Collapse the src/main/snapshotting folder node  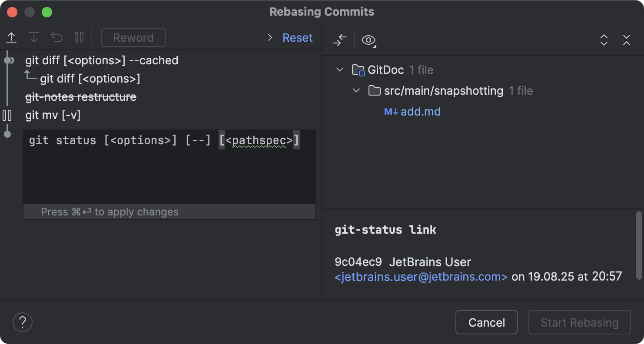tap(356, 90)
